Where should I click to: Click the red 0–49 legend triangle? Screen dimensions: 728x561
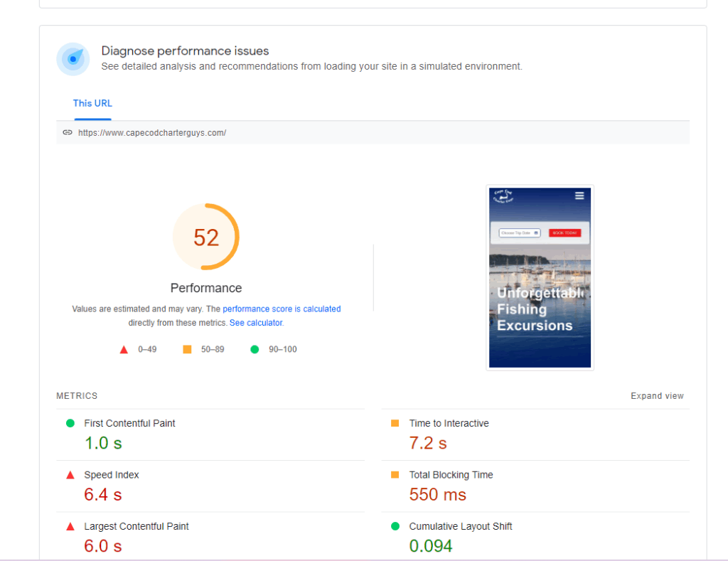click(x=124, y=350)
